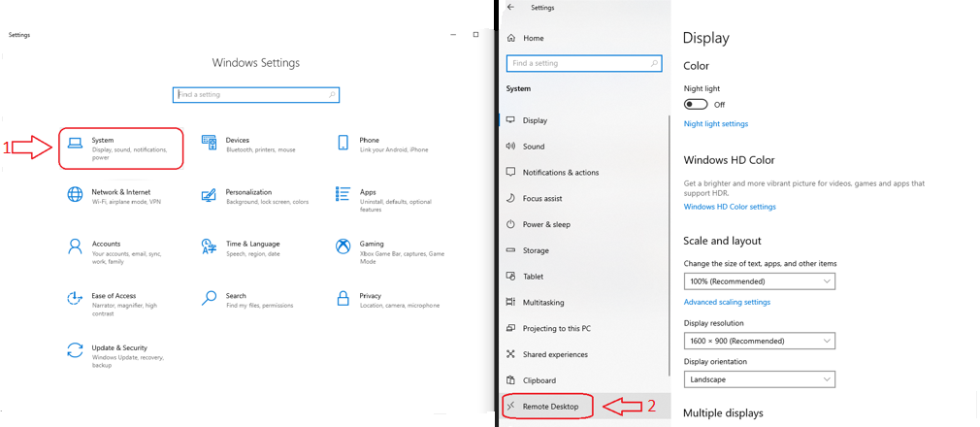The image size is (980, 427).
Task: Open Windows HD Color settings link
Action: pos(729,207)
